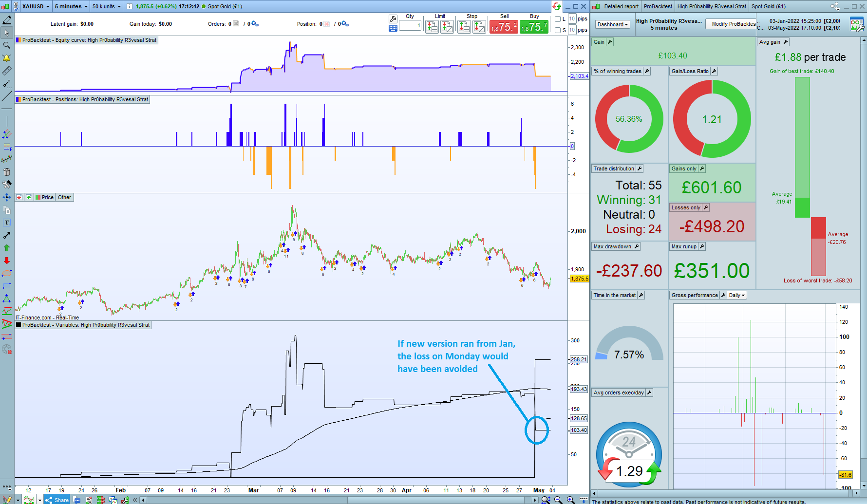Image resolution: width=867 pixels, height=504 pixels.
Task: Configure the Gain widget wrench
Action: click(610, 42)
